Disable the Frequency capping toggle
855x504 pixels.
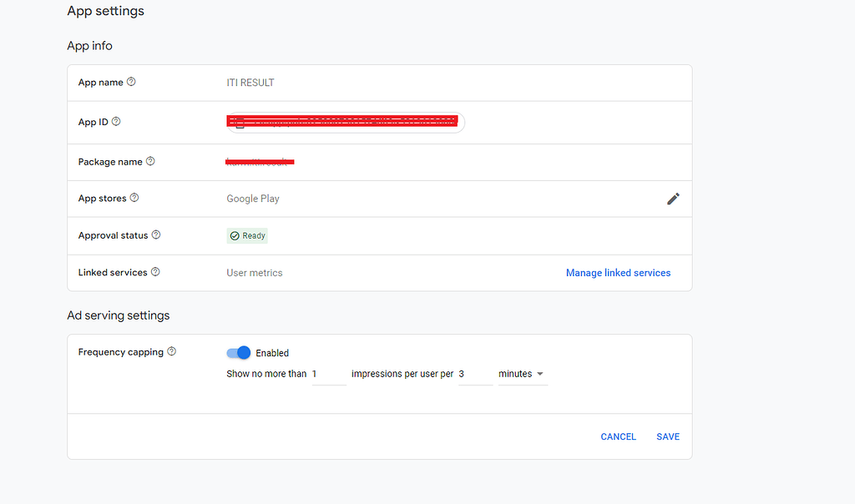click(238, 353)
